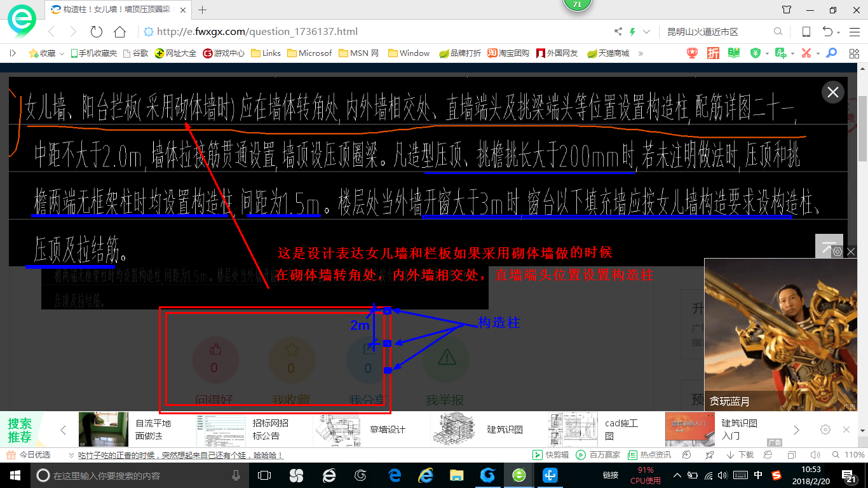Image resolution: width=868 pixels, height=488 pixels.
Task: Expand the 收藏 dropdown arrow
Action: [62, 54]
